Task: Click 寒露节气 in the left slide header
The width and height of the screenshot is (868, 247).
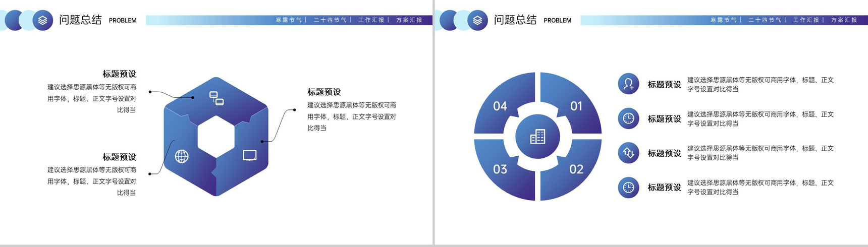Action: [x=289, y=20]
